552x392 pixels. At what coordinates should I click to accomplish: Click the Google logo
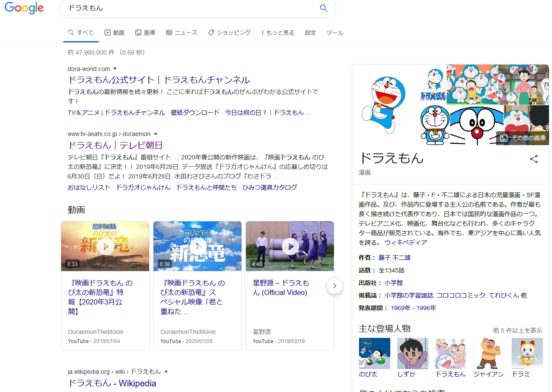click(24, 8)
